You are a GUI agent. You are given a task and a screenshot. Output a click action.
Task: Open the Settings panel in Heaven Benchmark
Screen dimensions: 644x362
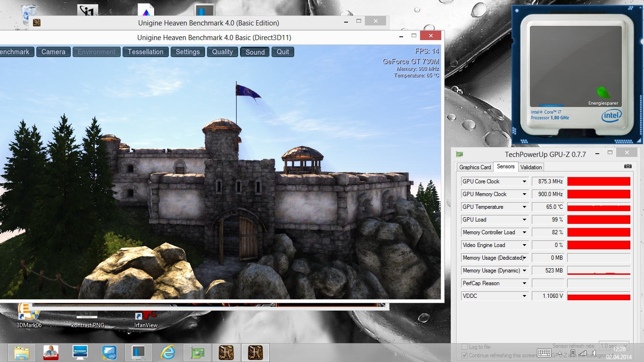tap(188, 52)
